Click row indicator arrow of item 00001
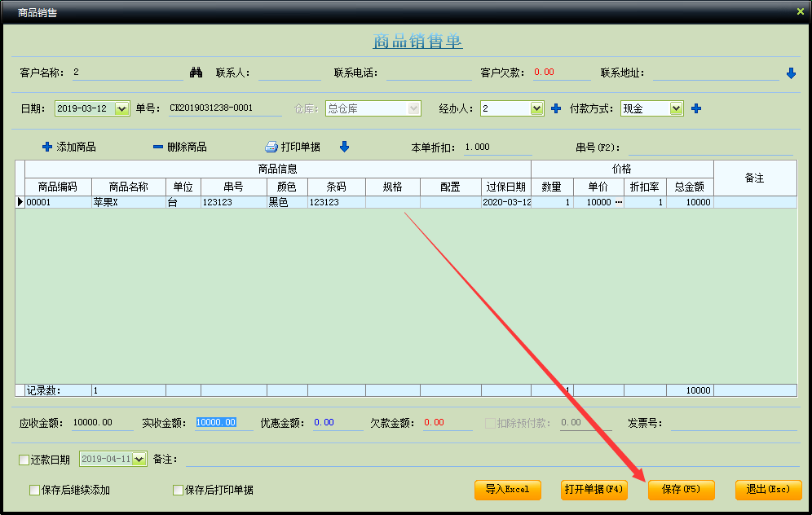Viewport: 812px width, 515px height. click(20, 202)
